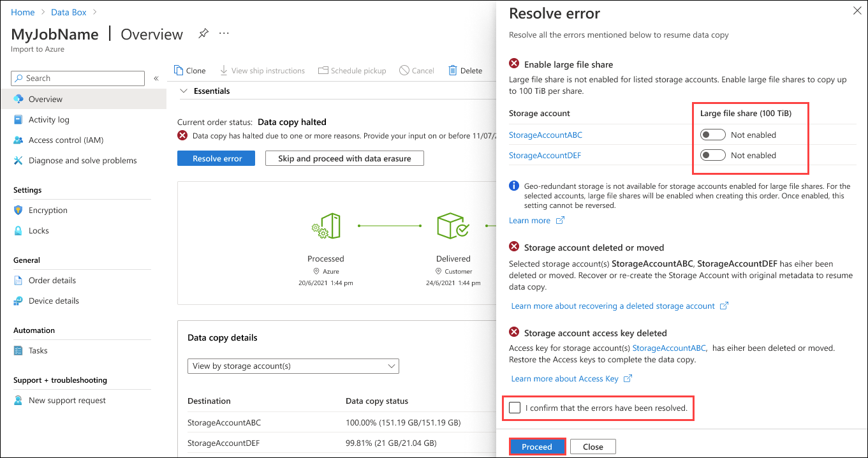Viewport: 868px width, 458px height.
Task: Navigate to Data Box via breadcrumb
Action: click(68, 11)
